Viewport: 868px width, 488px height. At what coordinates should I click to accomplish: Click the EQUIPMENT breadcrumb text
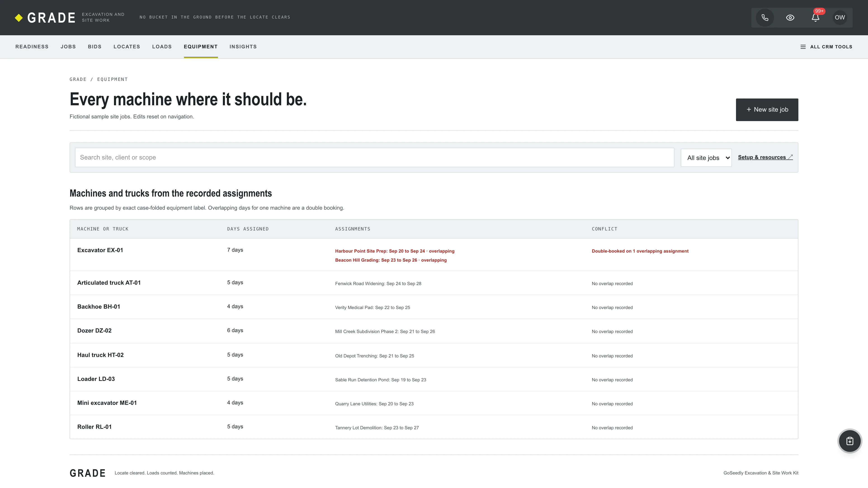(x=112, y=80)
